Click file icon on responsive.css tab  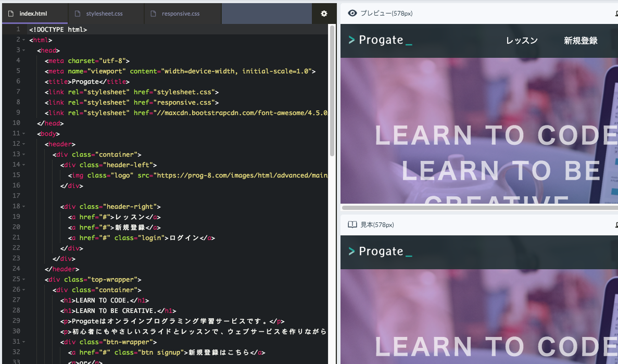[x=153, y=14]
